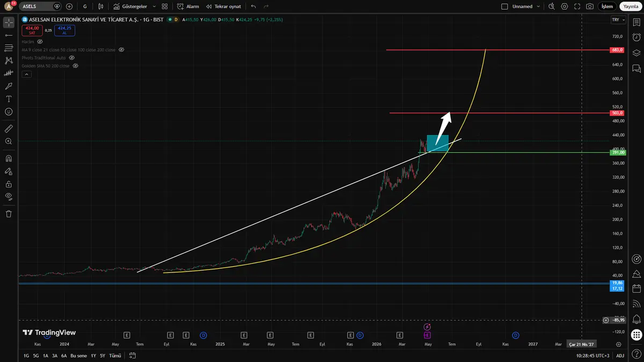Enter fullscreen mode
644x362 pixels.
pyautogui.click(x=577, y=6)
